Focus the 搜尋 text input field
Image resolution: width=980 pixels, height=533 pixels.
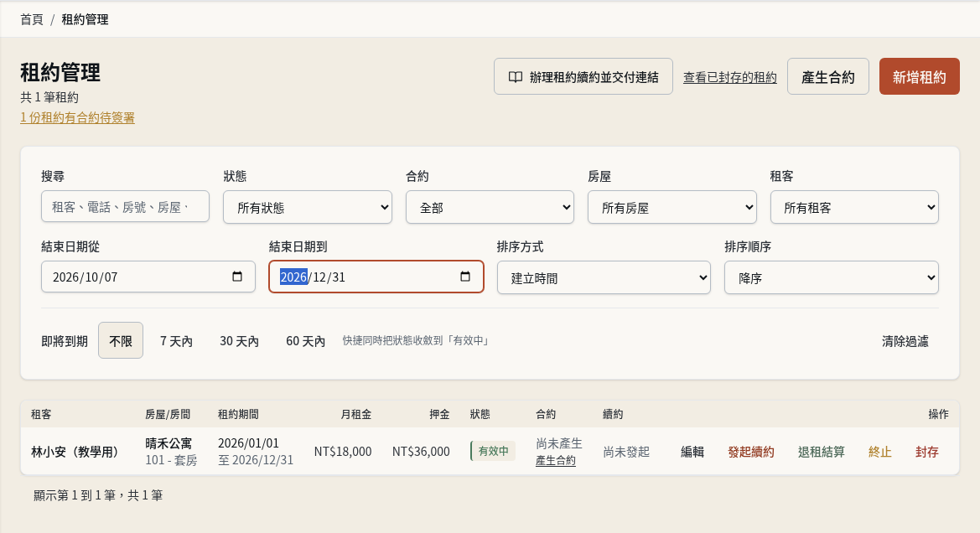point(125,207)
